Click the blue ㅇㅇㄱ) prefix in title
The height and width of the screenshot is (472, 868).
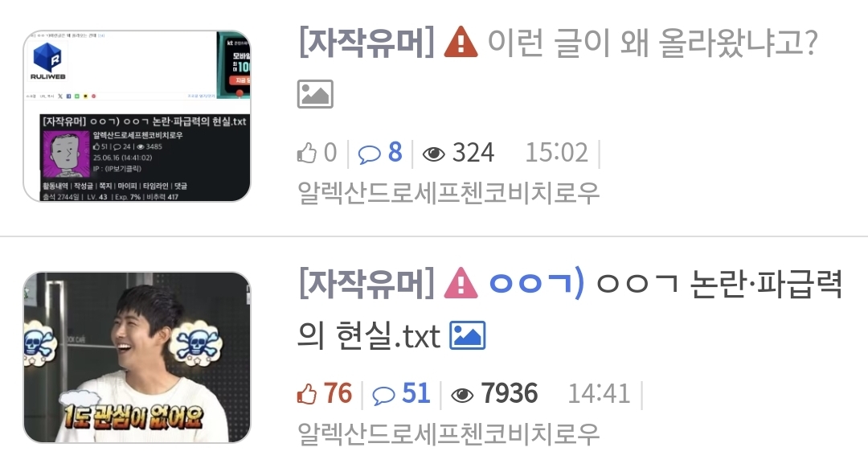coord(536,283)
